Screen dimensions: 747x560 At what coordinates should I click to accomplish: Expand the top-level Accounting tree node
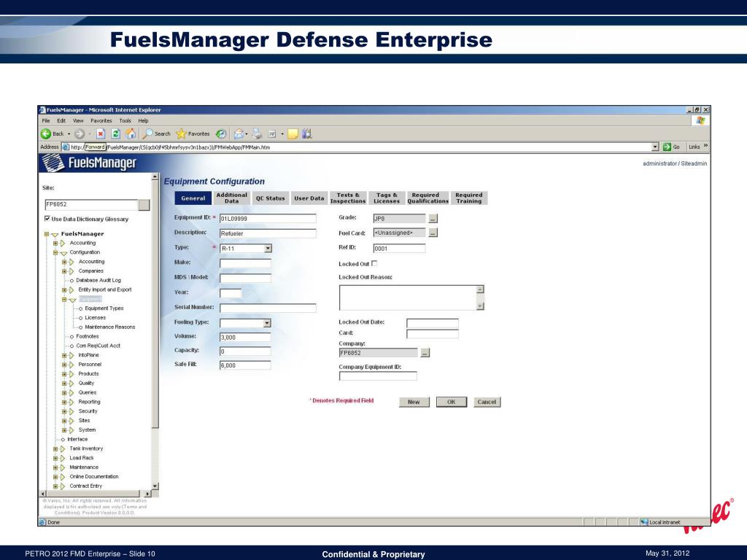55,243
